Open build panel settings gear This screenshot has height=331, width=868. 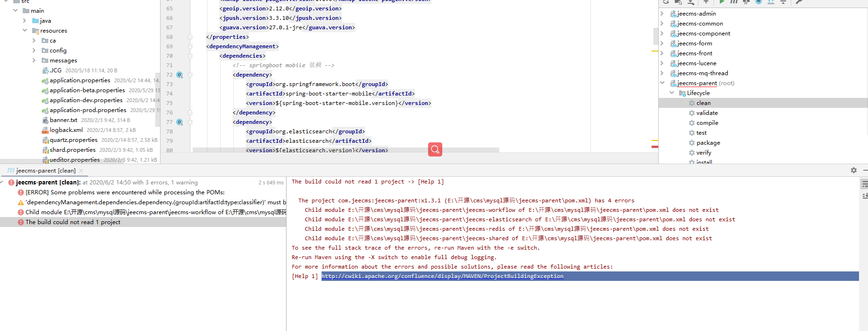coord(854,170)
